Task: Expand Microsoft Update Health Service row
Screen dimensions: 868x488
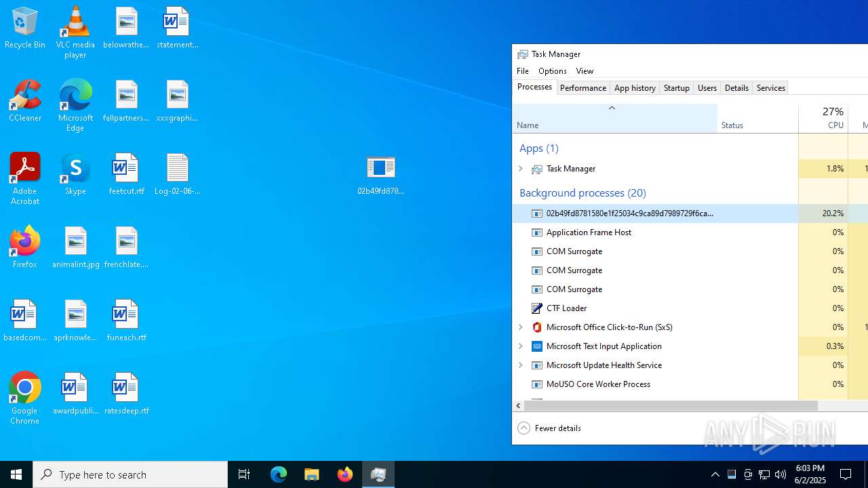Action: pyautogui.click(x=521, y=365)
